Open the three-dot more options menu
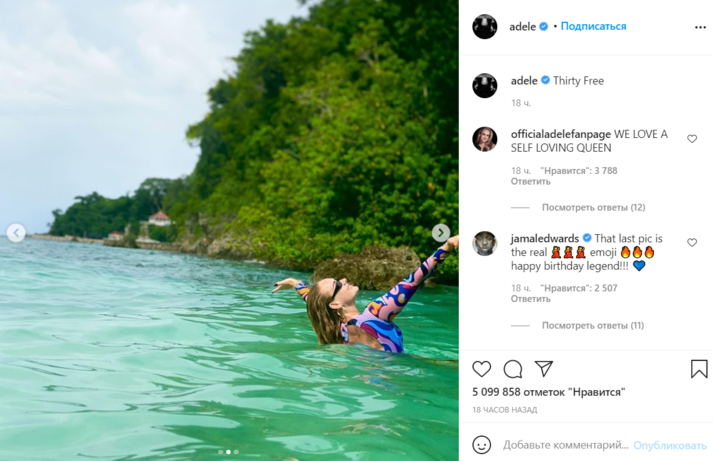The height and width of the screenshot is (461, 713). 700,27
